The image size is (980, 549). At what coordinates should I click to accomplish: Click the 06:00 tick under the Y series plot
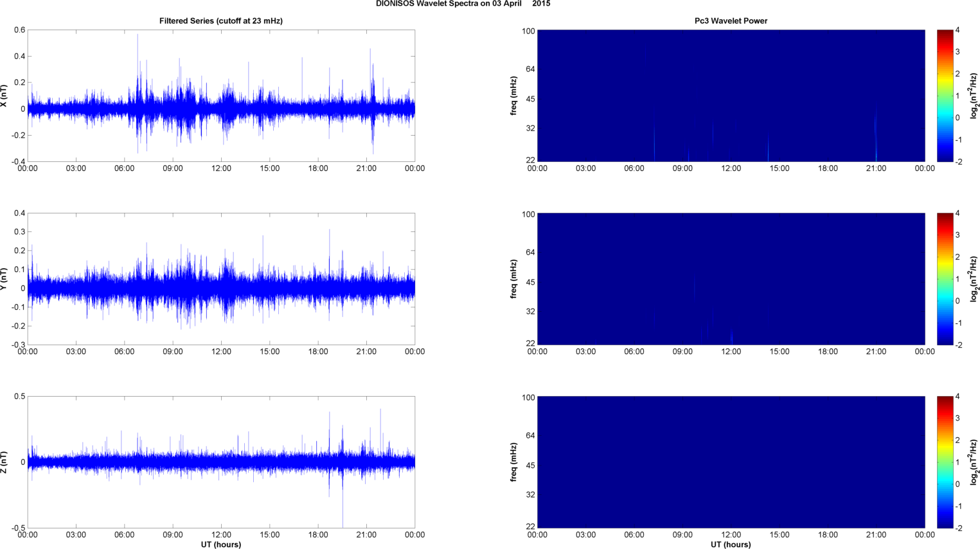[x=125, y=352]
